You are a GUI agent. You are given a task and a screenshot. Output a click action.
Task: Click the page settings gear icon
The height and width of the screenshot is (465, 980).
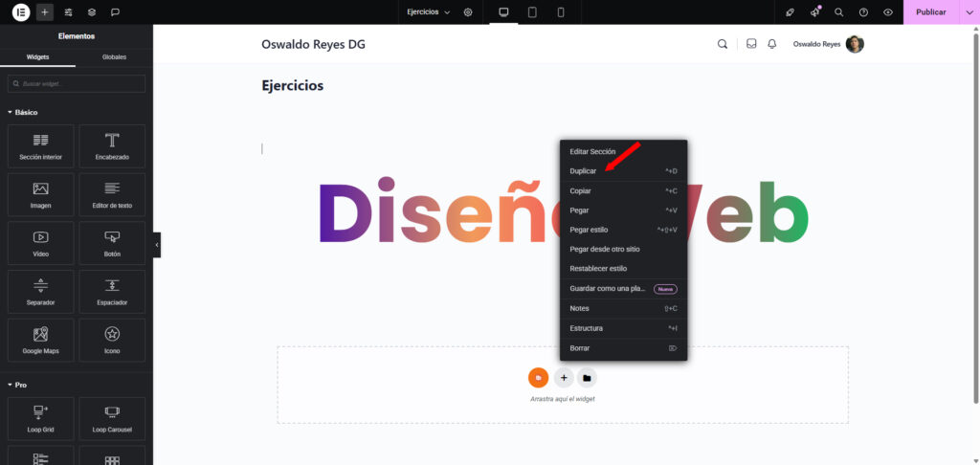[x=468, y=12]
